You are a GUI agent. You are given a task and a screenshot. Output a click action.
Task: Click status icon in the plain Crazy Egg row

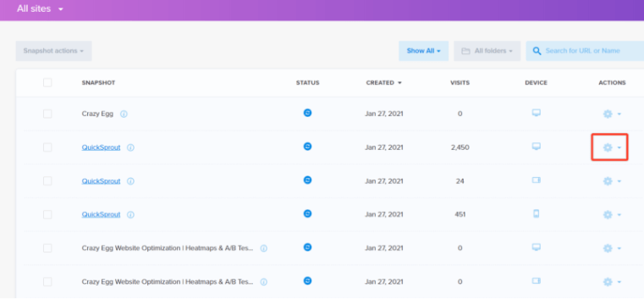pyautogui.click(x=307, y=113)
